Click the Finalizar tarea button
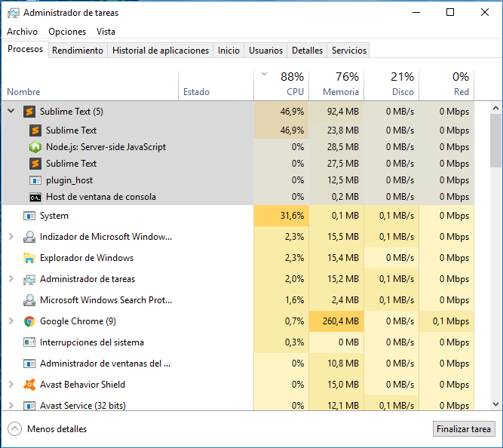 (x=464, y=429)
